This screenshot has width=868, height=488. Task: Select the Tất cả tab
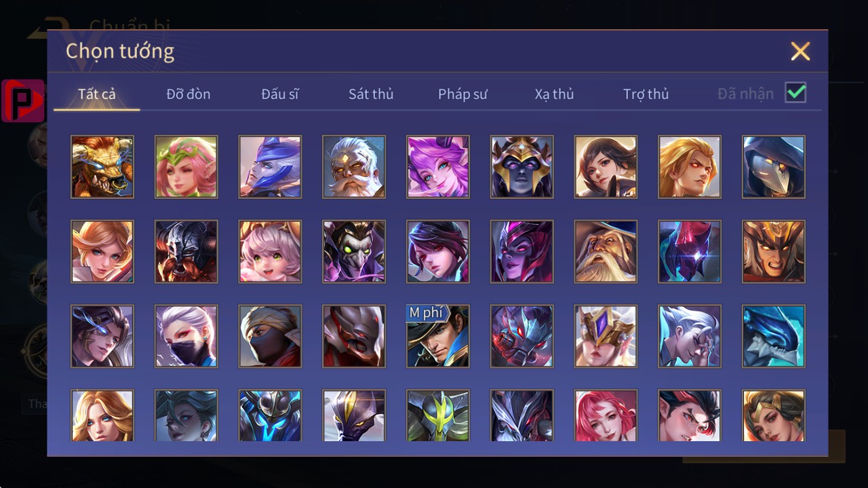tap(97, 94)
